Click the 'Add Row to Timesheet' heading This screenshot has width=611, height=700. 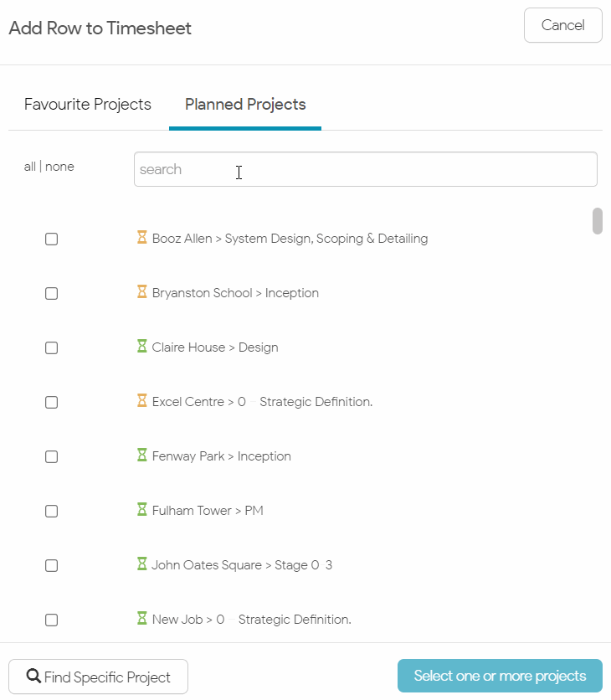[100, 28]
